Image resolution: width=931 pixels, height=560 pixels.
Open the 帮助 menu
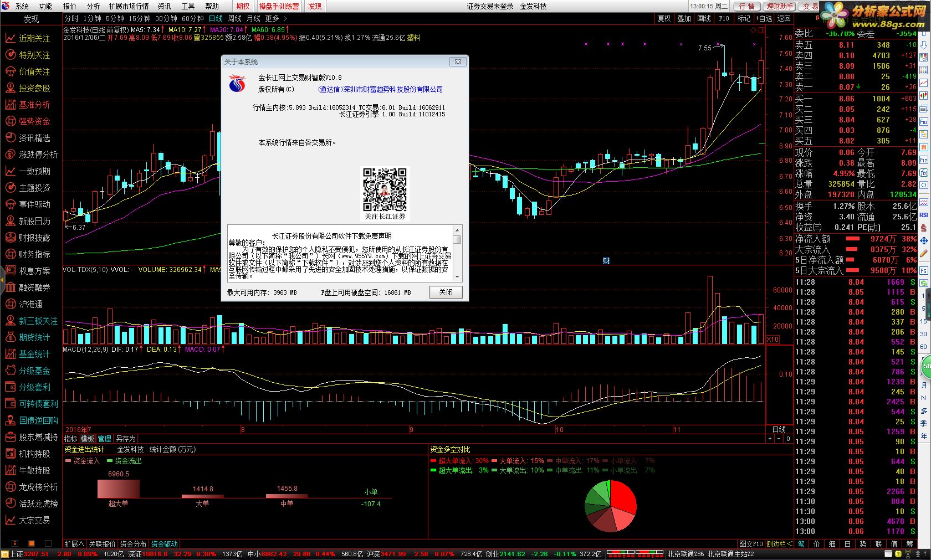(212, 6)
